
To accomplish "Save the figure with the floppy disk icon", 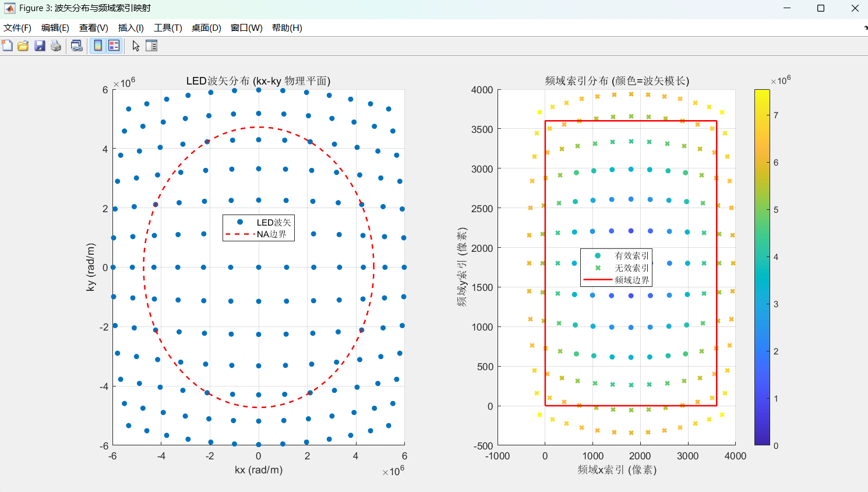I will click(x=40, y=45).
